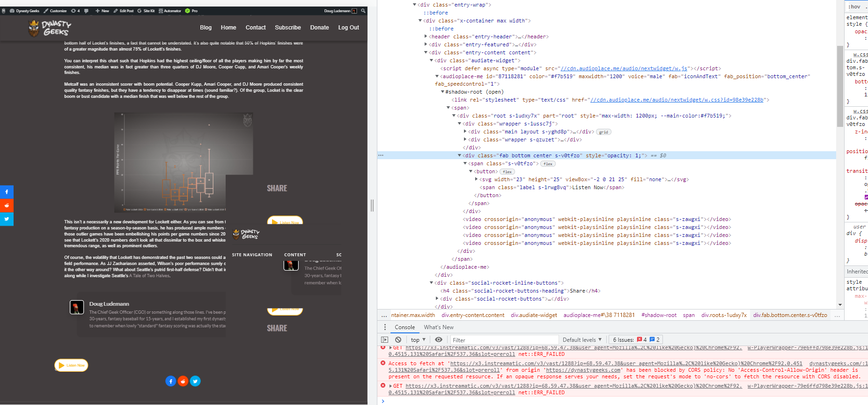868x405 pixels.
Task: Open the nextwidget/w.js script source link
Action: [624, 68]
